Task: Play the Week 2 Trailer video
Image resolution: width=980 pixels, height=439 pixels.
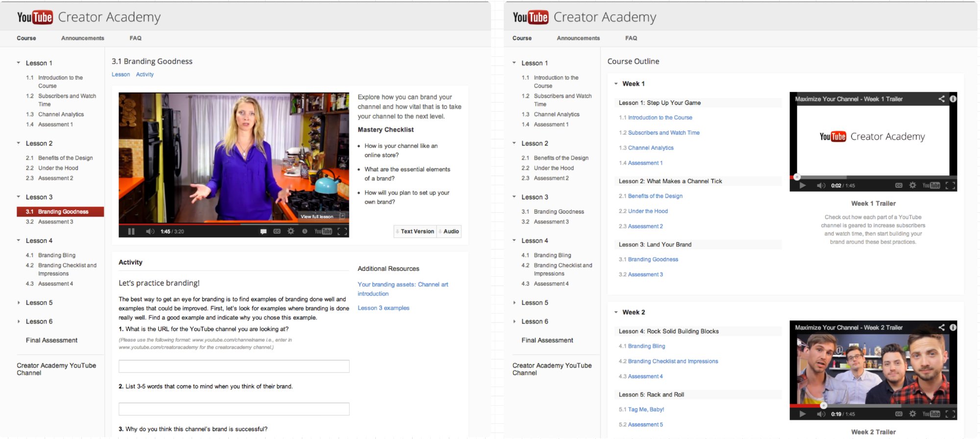Action: point(802,414)
